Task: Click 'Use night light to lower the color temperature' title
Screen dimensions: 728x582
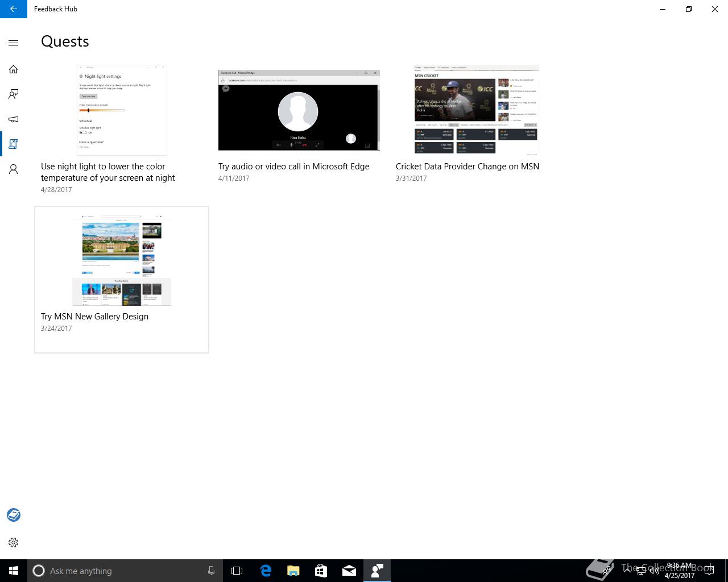Action: coord(108,172)
